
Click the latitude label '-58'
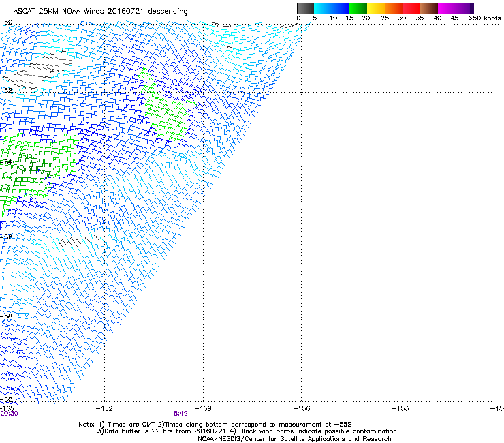pyautogui.click(x=6, y=316)
